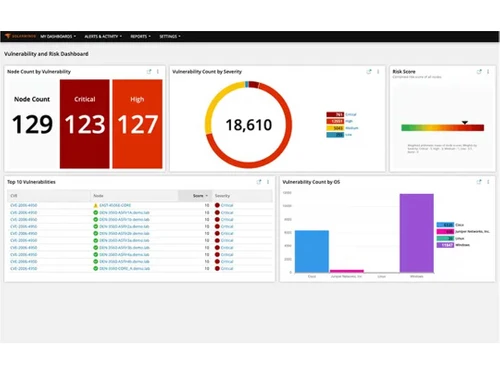Image resolution: width=500 pixels, height=375 pixels.
Task: Toggle the Linux legend entry in the OS chart
Action: (450, 238)
